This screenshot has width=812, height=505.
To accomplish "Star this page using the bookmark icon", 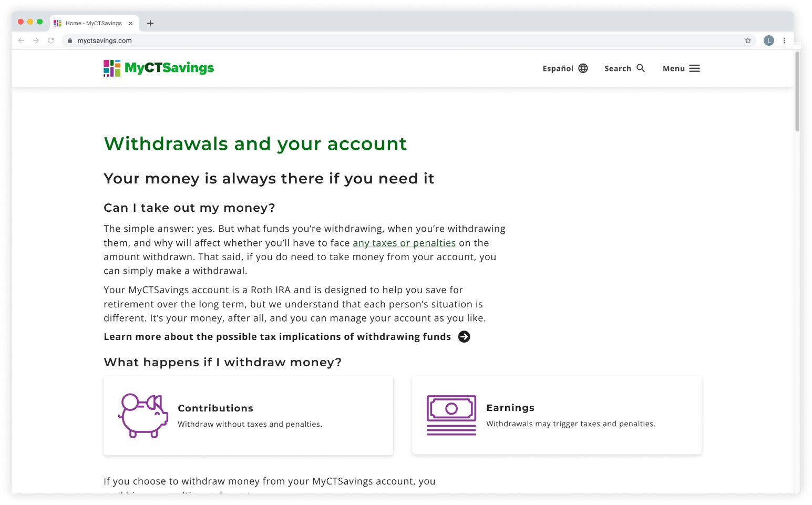I will tap(747, 40).
